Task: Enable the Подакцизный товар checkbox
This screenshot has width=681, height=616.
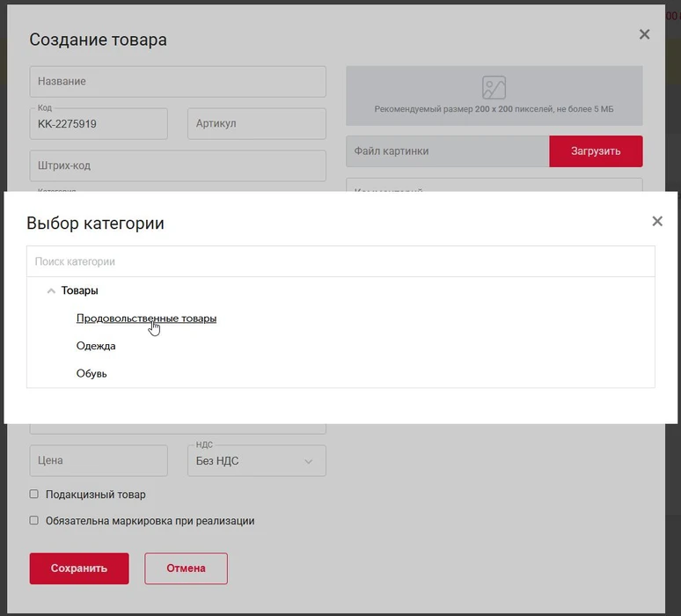Action: point(34,495)
